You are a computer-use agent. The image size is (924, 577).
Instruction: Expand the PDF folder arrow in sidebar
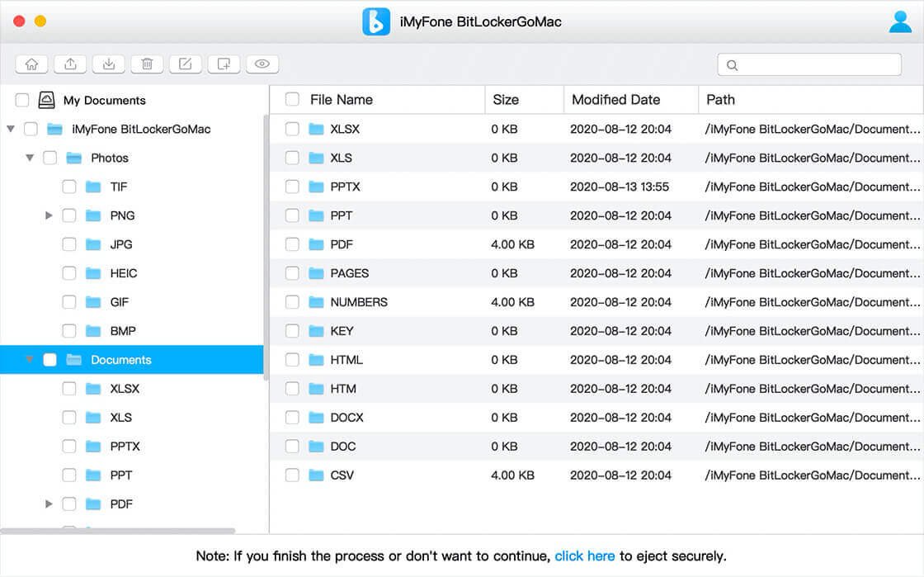[x=49, y=504]
